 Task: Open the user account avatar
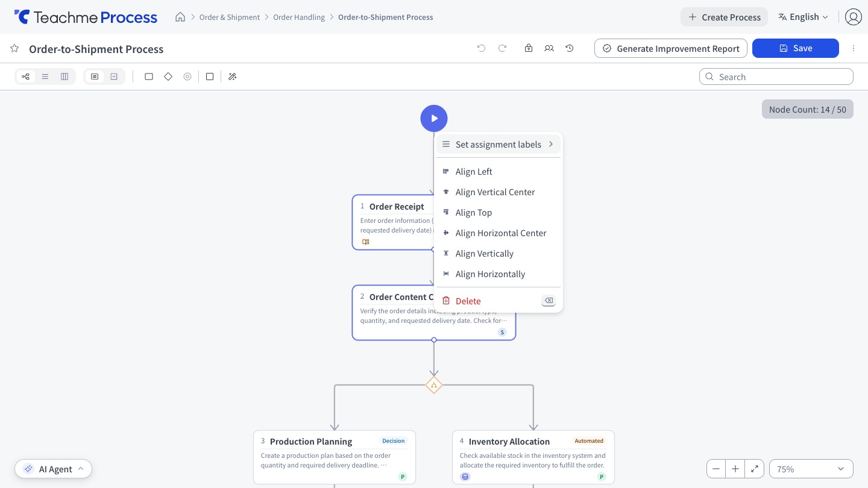pyautogui.click(x=853, y=17)
